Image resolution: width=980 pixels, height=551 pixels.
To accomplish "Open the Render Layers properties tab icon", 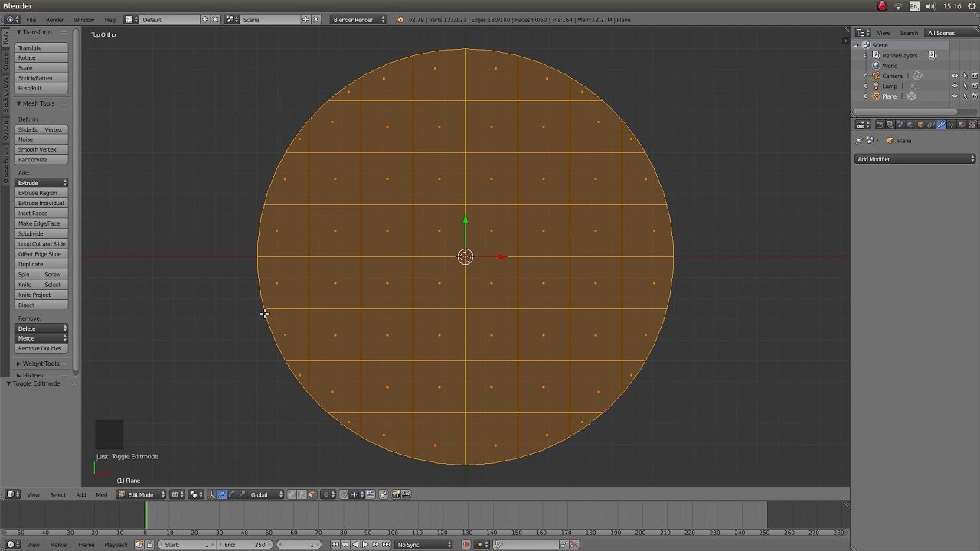I will 890,124.
